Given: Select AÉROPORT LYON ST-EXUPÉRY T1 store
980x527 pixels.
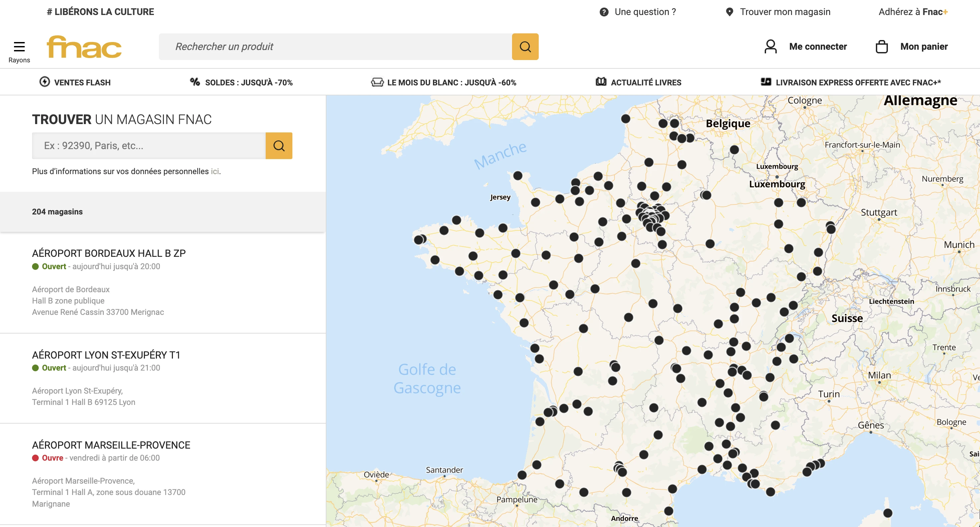Looking at the screenshot, I should (106, 355).
